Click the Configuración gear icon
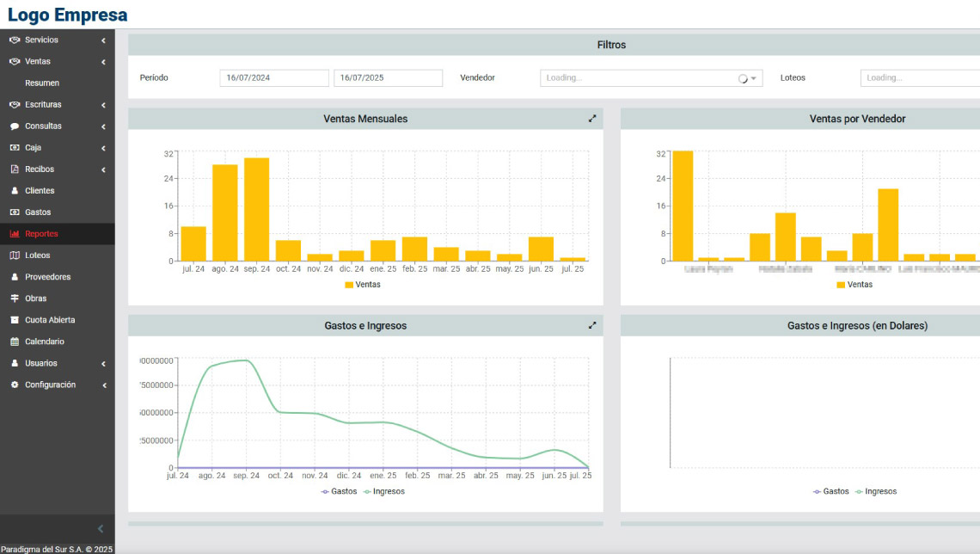This screenshot has width=980, height=554. coord(15,385)
